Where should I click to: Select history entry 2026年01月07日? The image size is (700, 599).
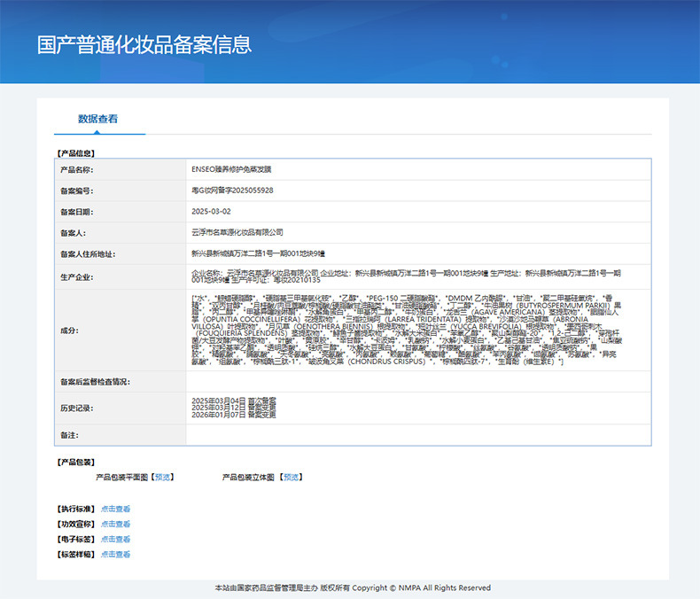(x=234, y=415)
